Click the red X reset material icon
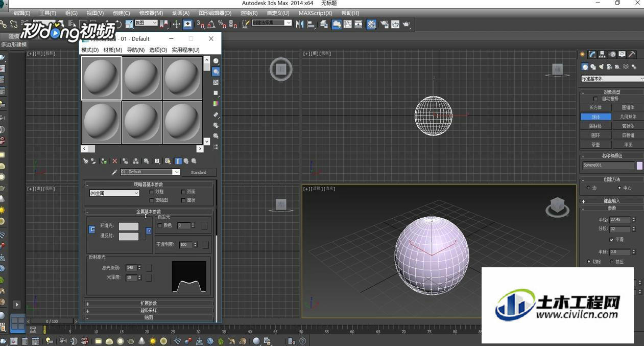This screenshot has height=346, width=644. coord(114,161)
